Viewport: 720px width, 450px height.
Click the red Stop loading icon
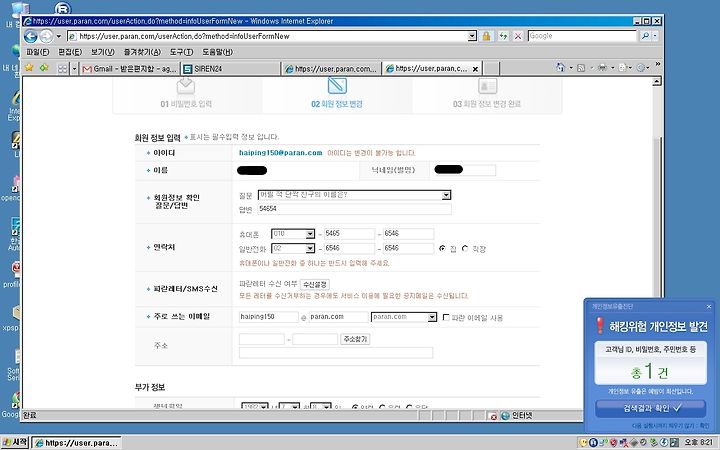pos(518,36)
